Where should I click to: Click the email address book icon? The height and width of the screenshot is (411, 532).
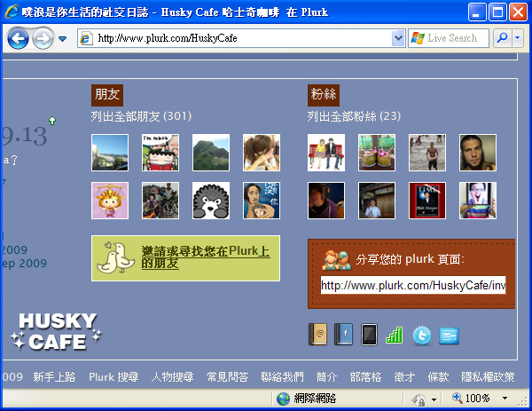pos(318,335)
